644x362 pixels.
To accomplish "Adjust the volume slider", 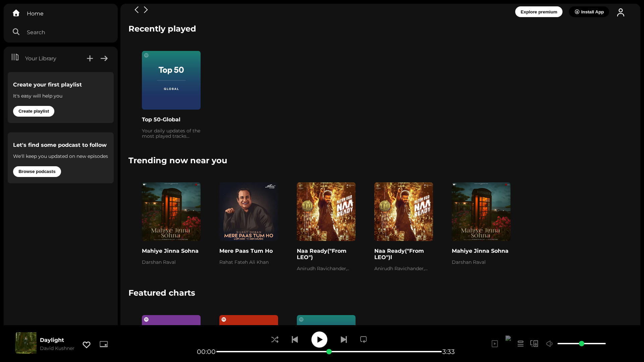I will point(581,344).
